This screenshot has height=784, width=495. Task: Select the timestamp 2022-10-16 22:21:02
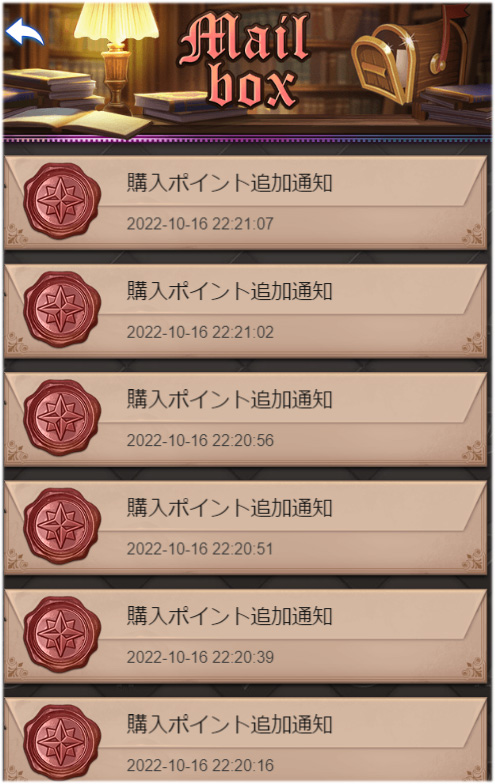point(200,332)
